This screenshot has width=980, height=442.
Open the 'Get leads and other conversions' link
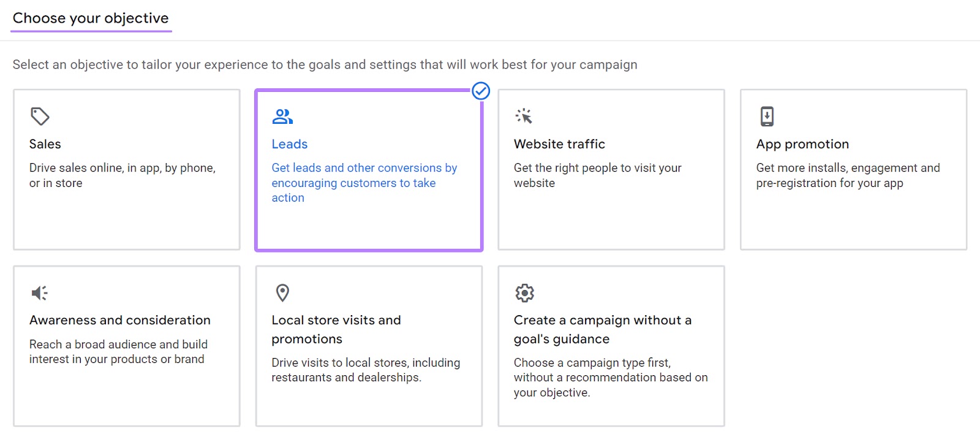(x=364, y=183)
